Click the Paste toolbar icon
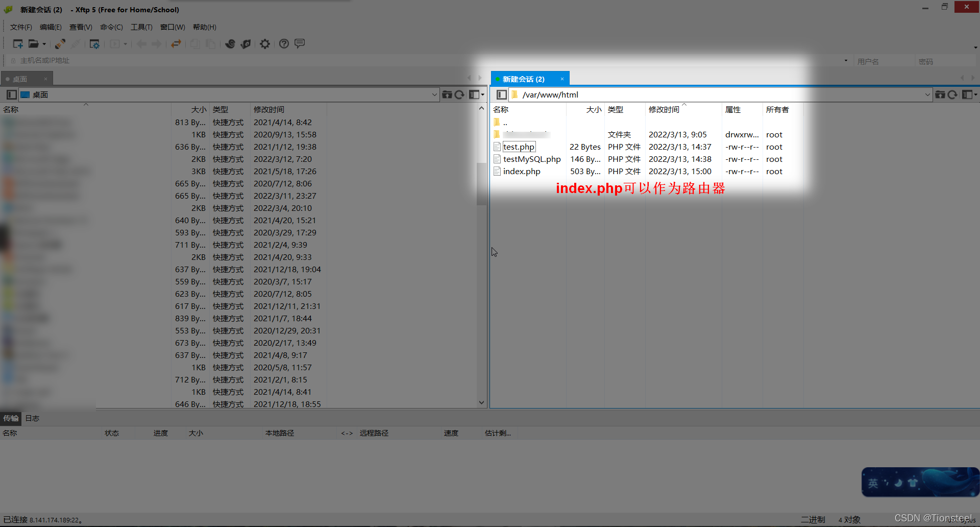 pos(210,44)
